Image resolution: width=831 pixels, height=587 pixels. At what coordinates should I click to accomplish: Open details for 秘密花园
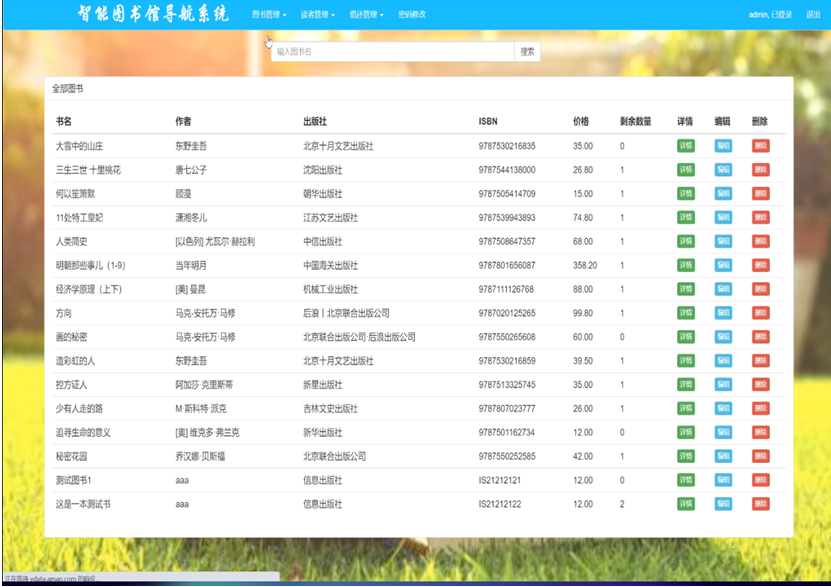[x=684, y=457]
